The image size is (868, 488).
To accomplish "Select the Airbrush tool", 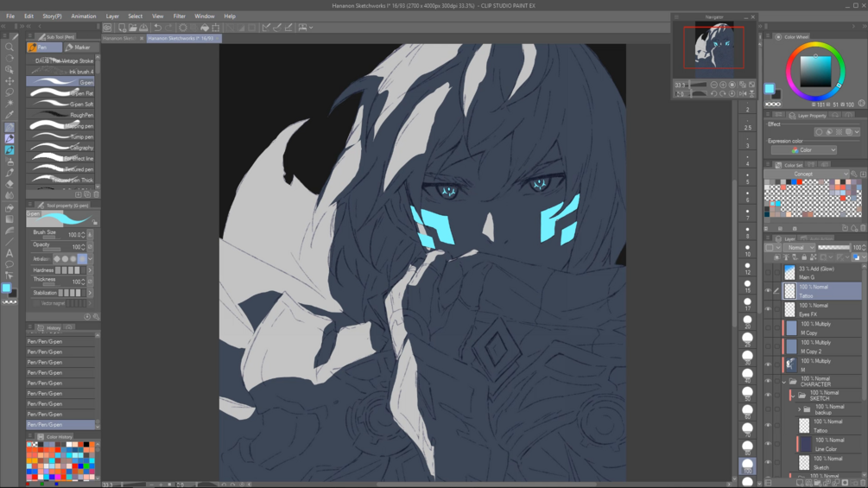I will pos(10,162).
